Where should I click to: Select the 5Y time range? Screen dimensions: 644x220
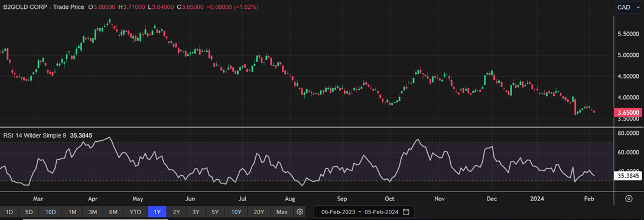(x=215, y=212)
